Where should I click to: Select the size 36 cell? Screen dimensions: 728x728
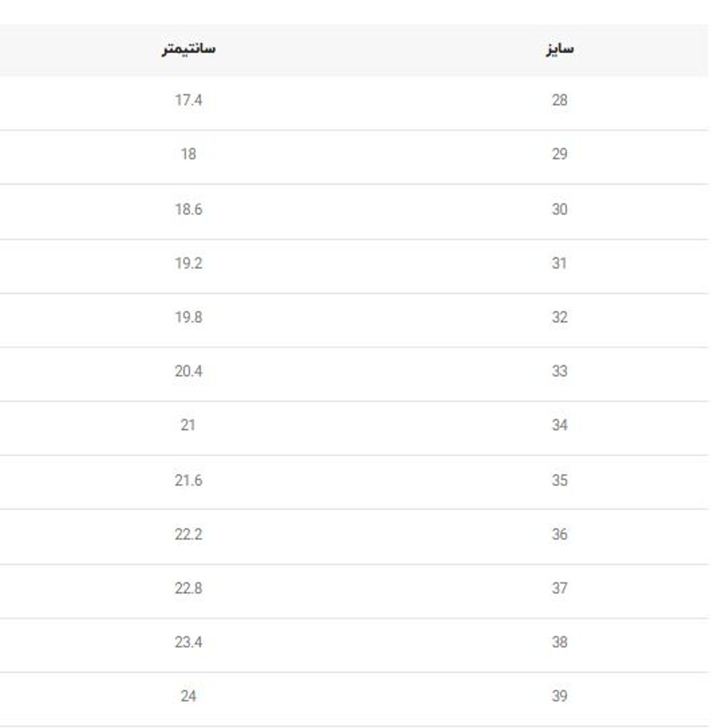[x=560, y=535]
